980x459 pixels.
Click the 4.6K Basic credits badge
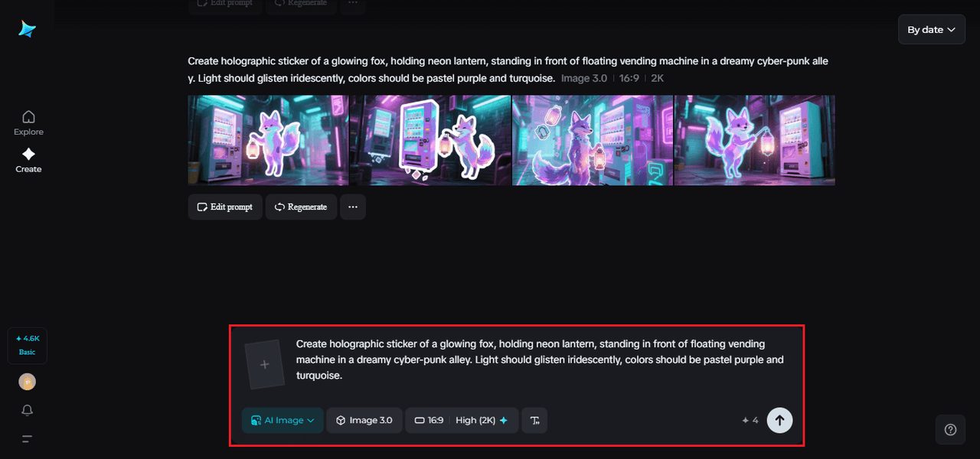(x=28, y=346)
